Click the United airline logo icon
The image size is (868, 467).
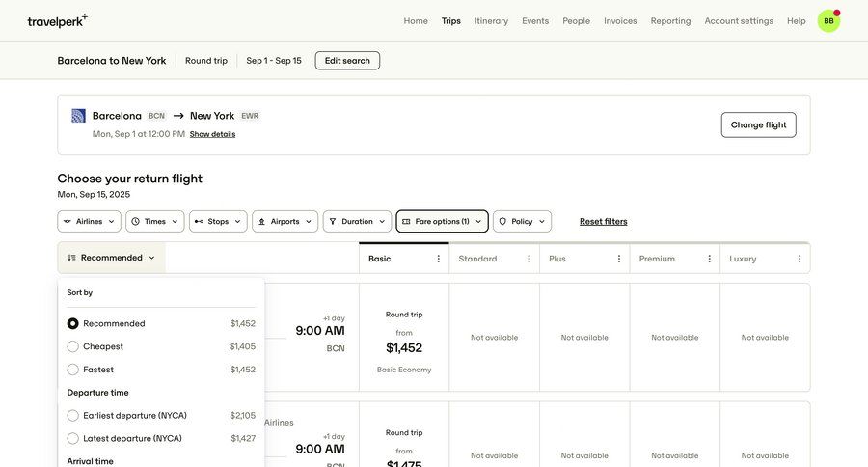click(79, 116)
